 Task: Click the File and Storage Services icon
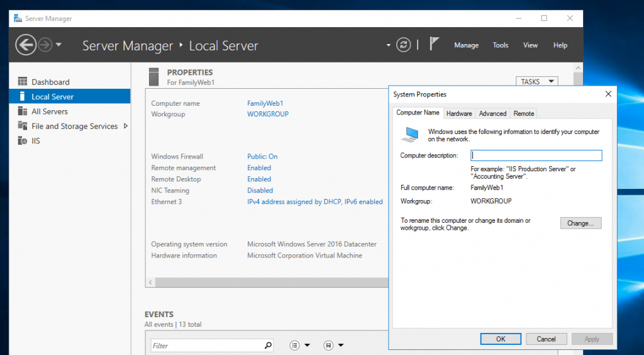23,126
